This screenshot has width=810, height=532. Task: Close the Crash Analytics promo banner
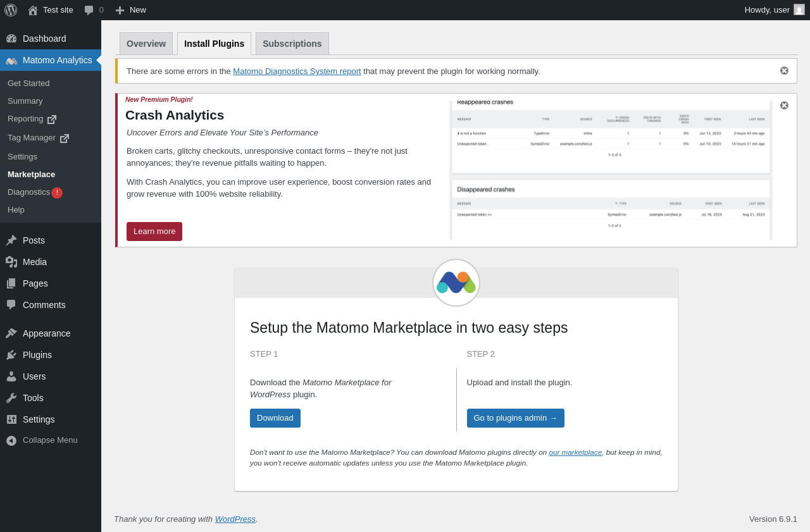tap(784, 106)
